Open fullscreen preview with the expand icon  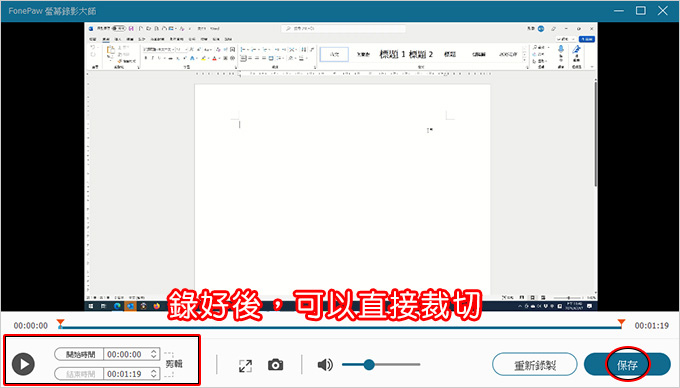tap(245, 365)
